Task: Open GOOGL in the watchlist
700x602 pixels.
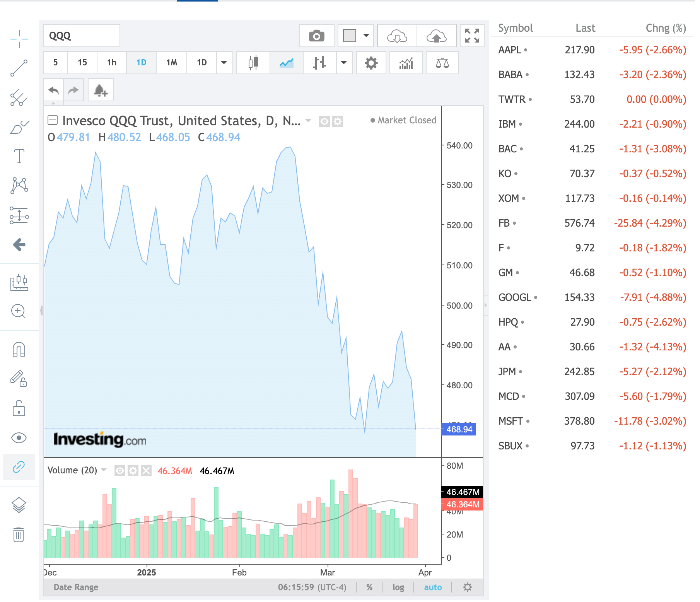Action: 592,297
